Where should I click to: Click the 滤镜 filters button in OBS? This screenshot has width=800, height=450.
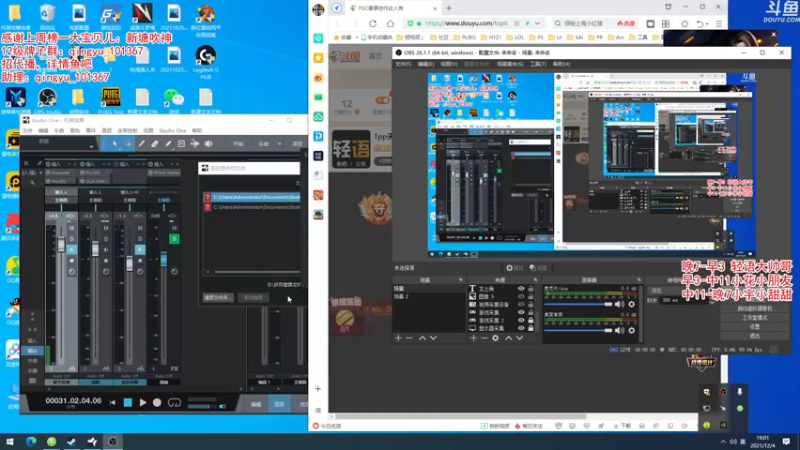[538, 268]
